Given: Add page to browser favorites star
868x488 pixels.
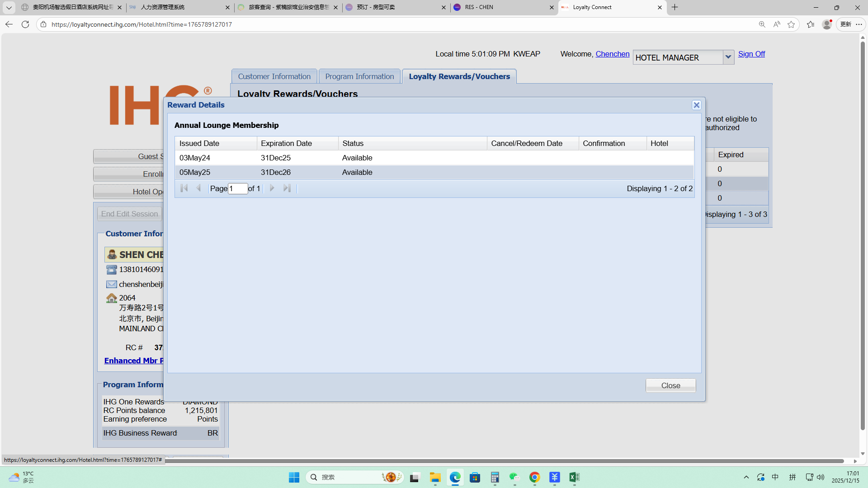Looking at the screenshot, I should coord(791,24).
